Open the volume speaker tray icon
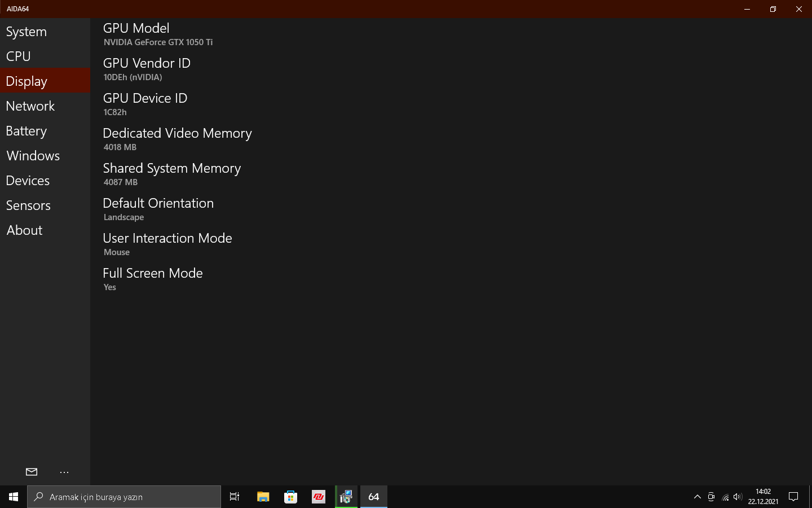 click(x=738, y=497)
